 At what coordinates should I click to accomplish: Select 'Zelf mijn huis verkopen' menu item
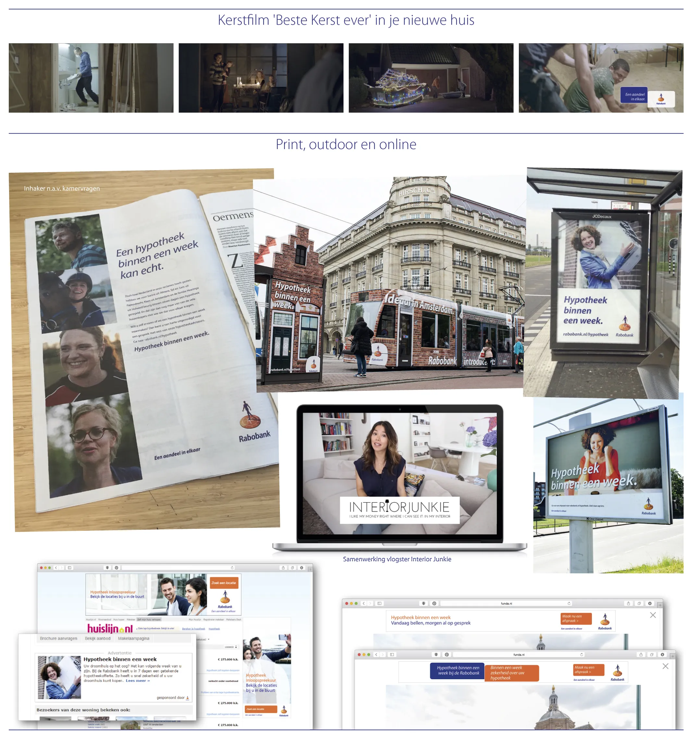[149, 619]
